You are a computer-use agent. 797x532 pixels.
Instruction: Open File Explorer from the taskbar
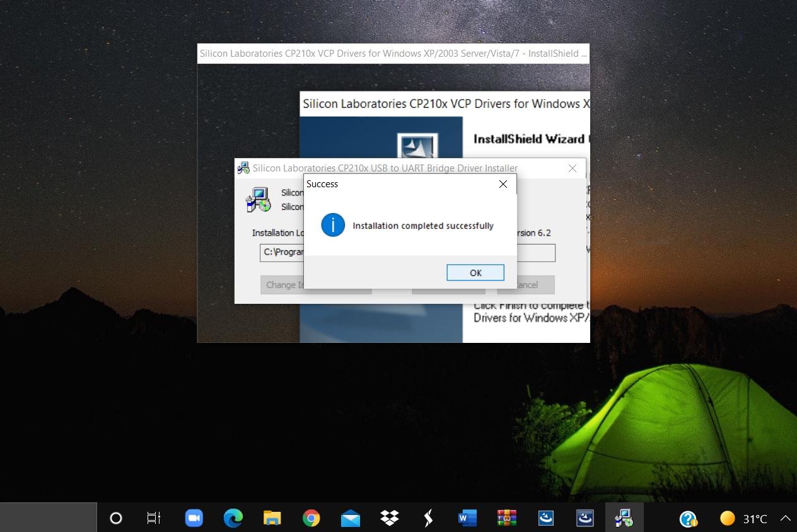click(272, 518)
